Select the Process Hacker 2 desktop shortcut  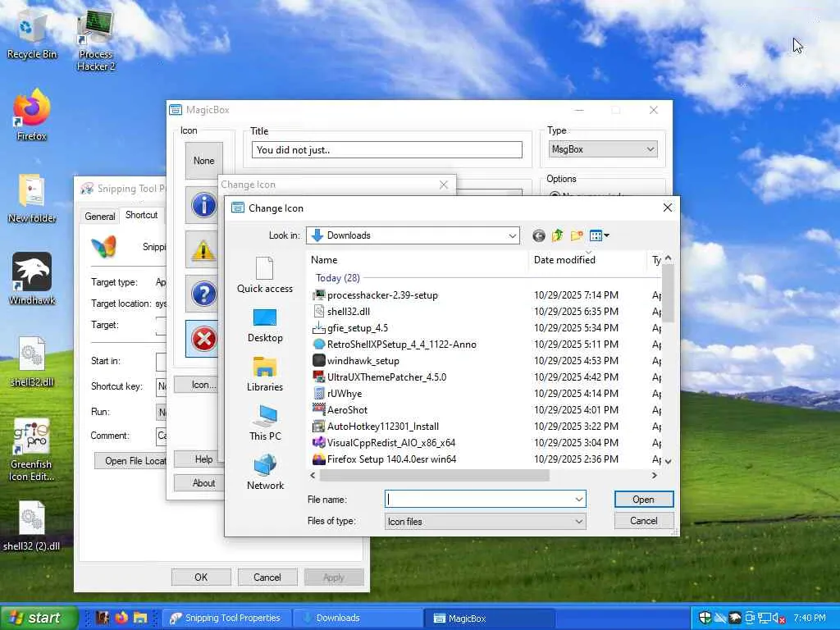(96, 41)
